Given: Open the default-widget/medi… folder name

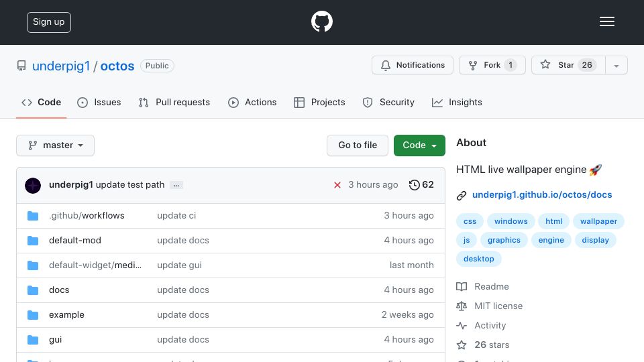Looking at the screenshot, I should [95, 265].
